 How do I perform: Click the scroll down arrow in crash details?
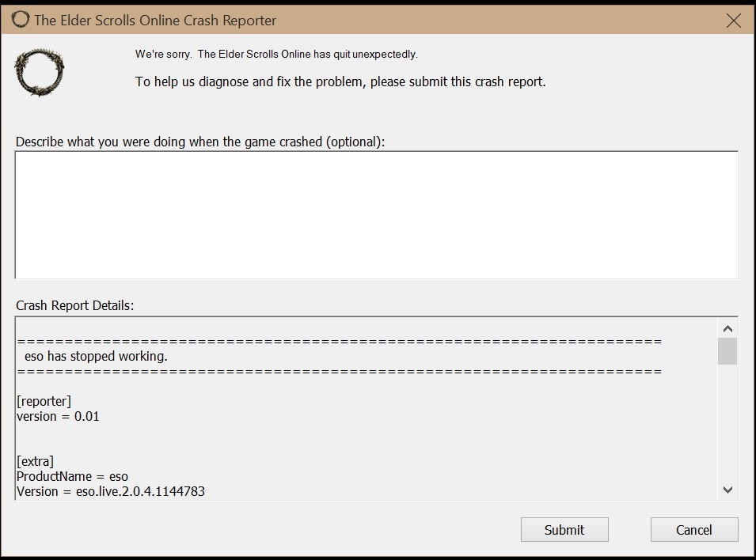[728, 490]
